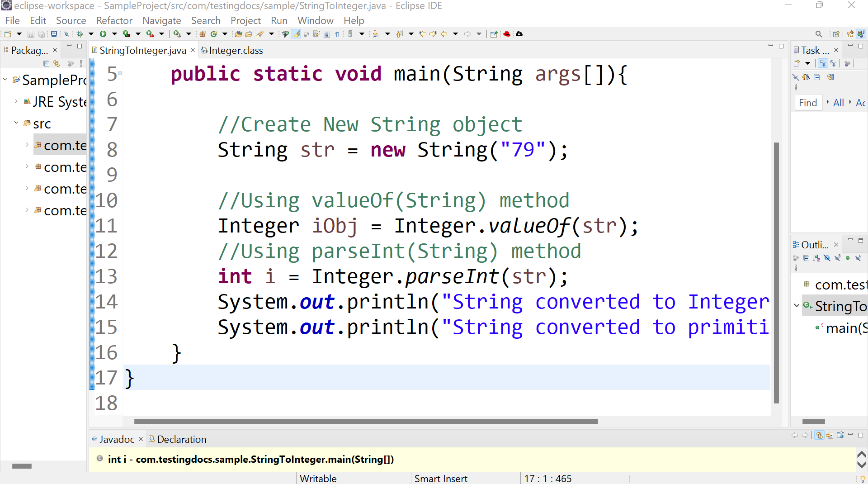The image size is (868, 484).
Task: Click the All link in Task List
Action: (838, 103)
